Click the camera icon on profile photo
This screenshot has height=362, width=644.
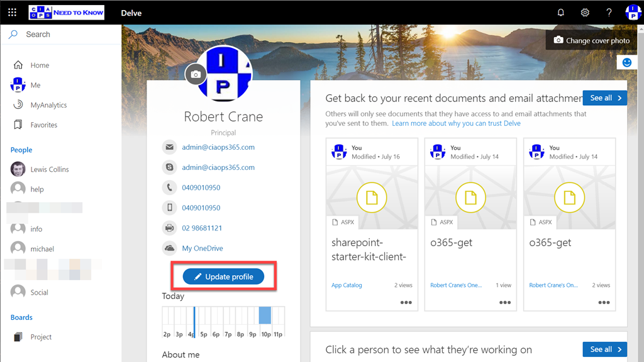coord(196,74)
